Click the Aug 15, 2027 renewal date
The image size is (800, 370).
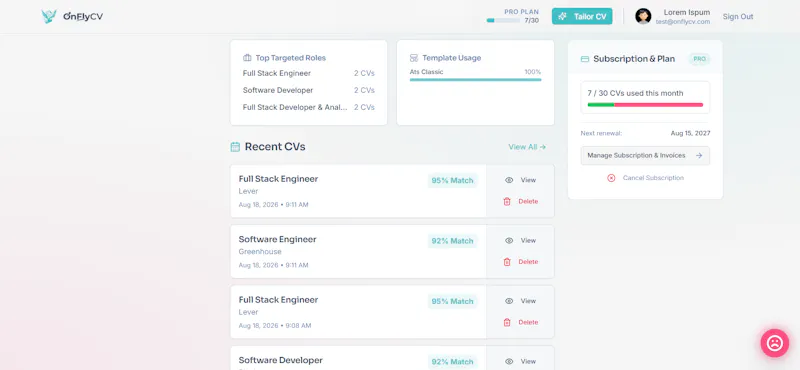[x=690, y=133]
